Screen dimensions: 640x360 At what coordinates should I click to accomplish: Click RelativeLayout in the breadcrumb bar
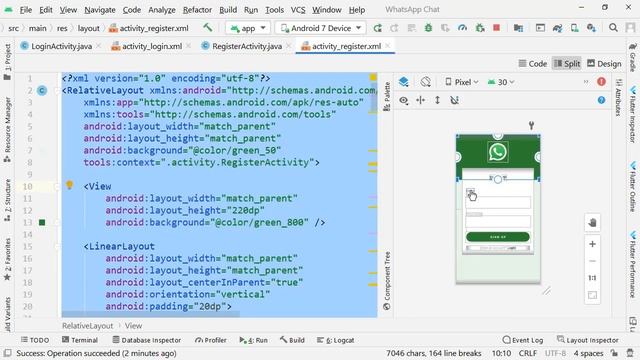(x=87, y=326)
